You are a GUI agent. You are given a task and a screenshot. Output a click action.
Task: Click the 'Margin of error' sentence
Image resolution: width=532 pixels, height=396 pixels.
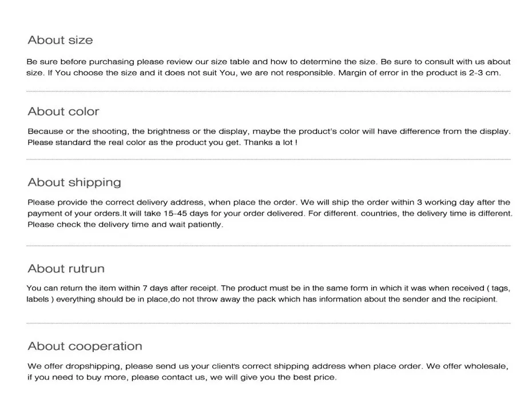click(419, 73)
